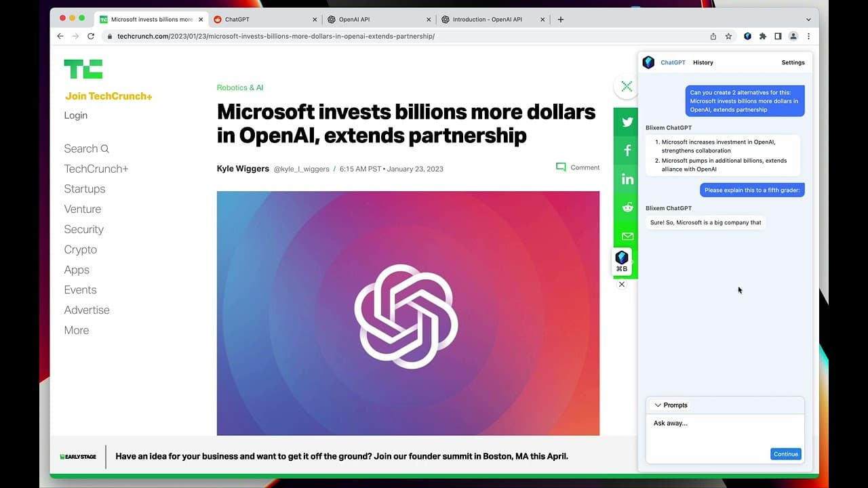Open the Venture section
868x488 pixels.
point(83,209)
